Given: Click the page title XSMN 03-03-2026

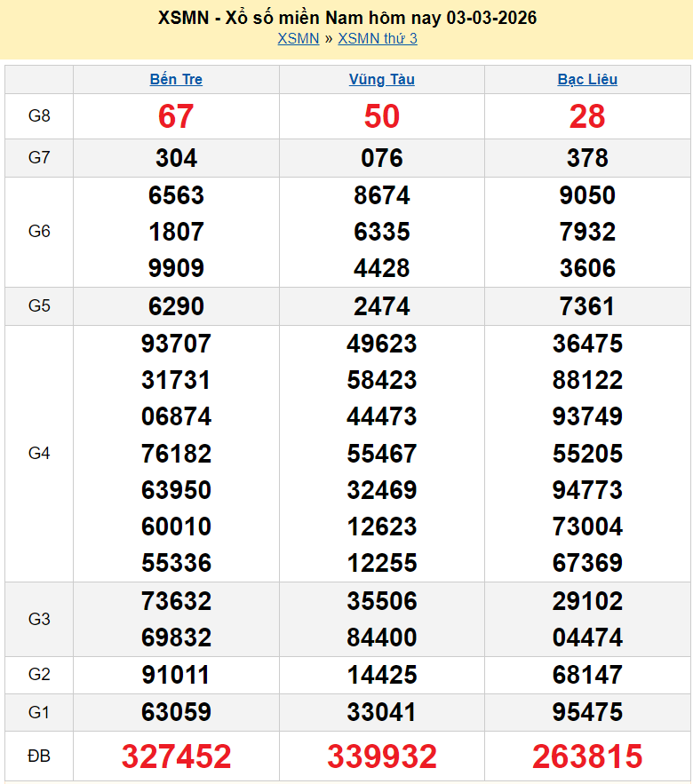Looking at the screenshot, I should pos(346,18).
